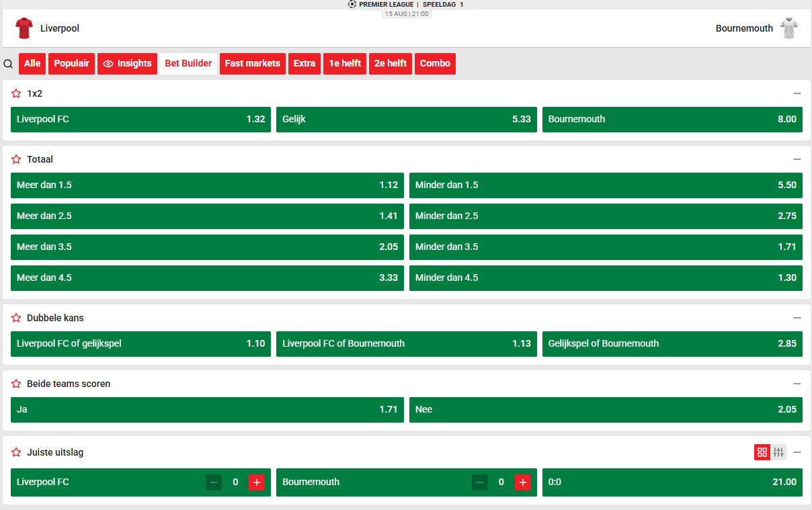
Task: Pick the 0:0 correct score odds
Action: click(672, 482)
